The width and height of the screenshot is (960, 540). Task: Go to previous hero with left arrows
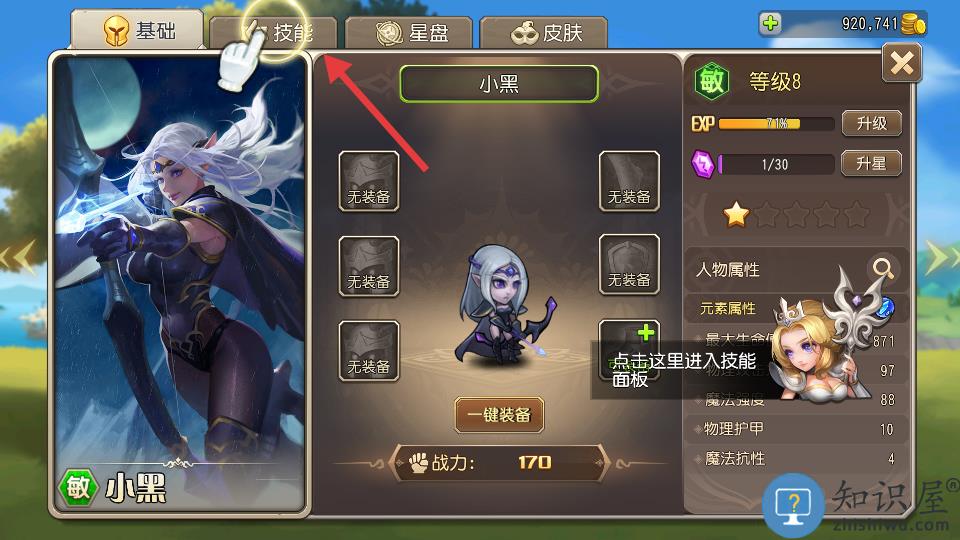(18, 256)
